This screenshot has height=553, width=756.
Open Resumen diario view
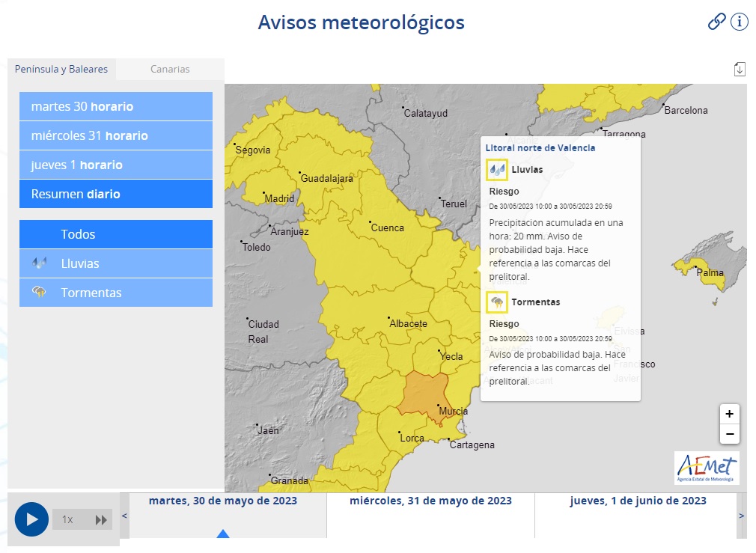(x=116, y=194)
